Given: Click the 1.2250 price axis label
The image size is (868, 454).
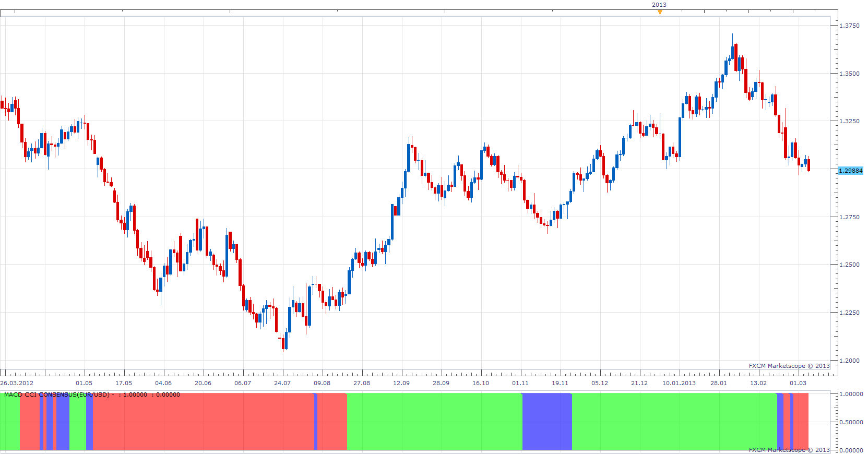Looking at the screenshot, I should coord(849,313).
